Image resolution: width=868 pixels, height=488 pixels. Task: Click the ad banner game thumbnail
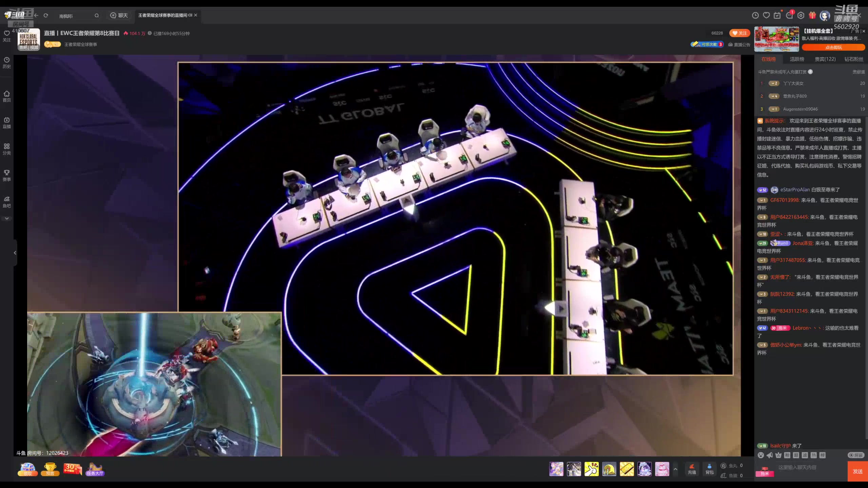coord(776,39)
